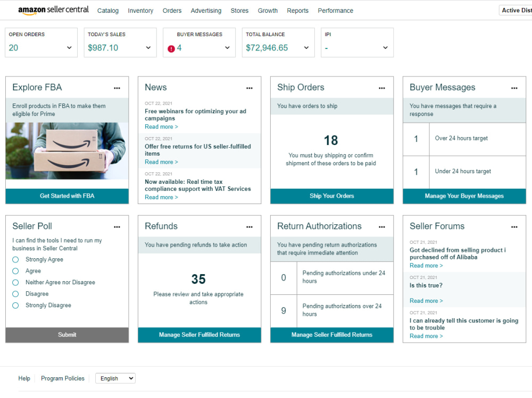Open the Seller Forums card three-dot menu
Viewport: 532px width, 398px height.
514,227
